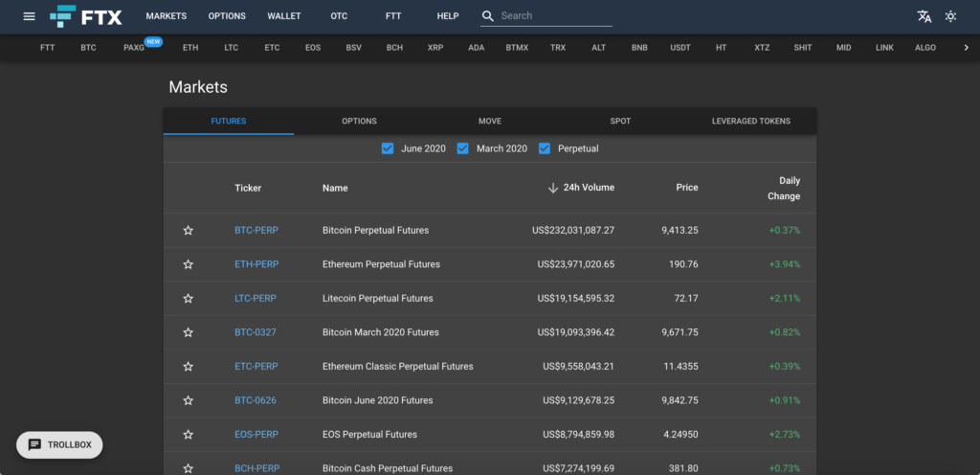
Task: Star the EOS-PERP market
Action: [x=189, y=435]
